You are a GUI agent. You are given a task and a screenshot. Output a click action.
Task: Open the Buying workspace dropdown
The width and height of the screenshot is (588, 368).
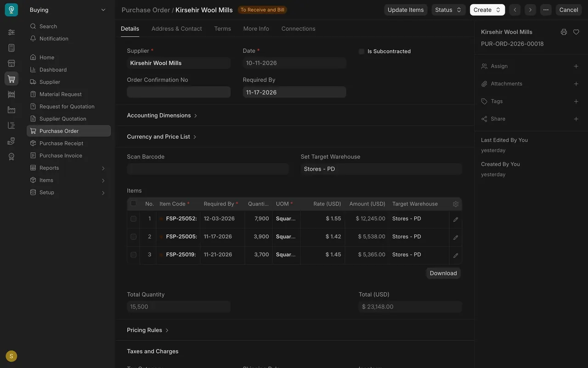pyautogui.click(x=68, y=10)
